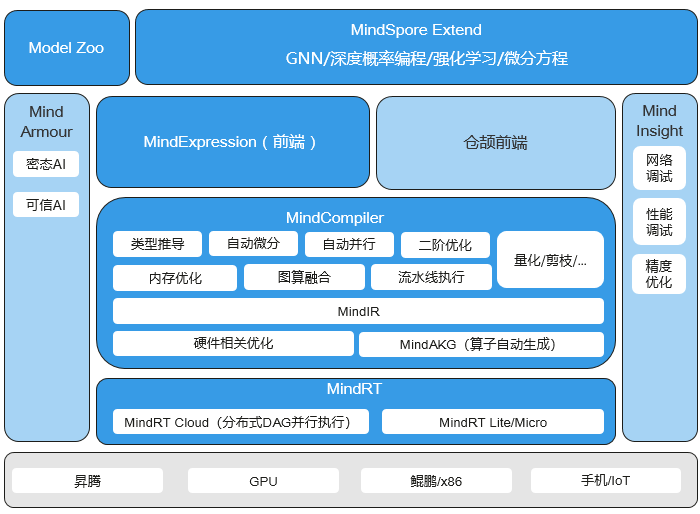Click the 自动并行 box
The width and height of the screenshot is (700, 514).
349,244
